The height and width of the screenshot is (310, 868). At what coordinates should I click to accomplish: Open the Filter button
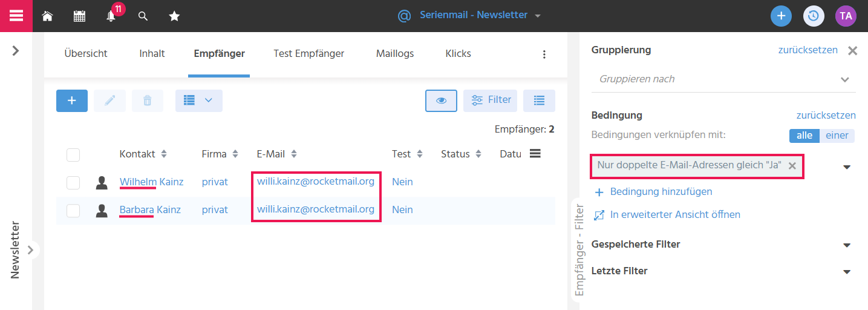pos(490,101)
